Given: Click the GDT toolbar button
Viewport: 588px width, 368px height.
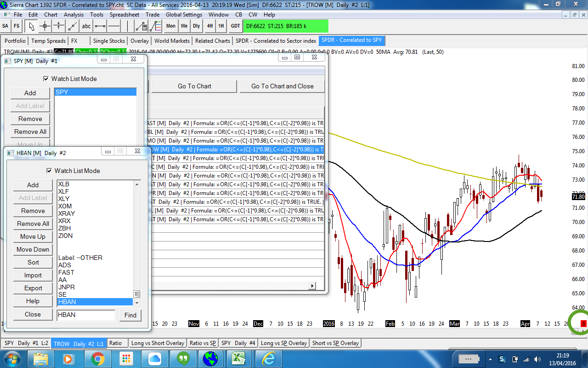Looking at the screenshot, I should pyautogui.click(x=235, y=26).
